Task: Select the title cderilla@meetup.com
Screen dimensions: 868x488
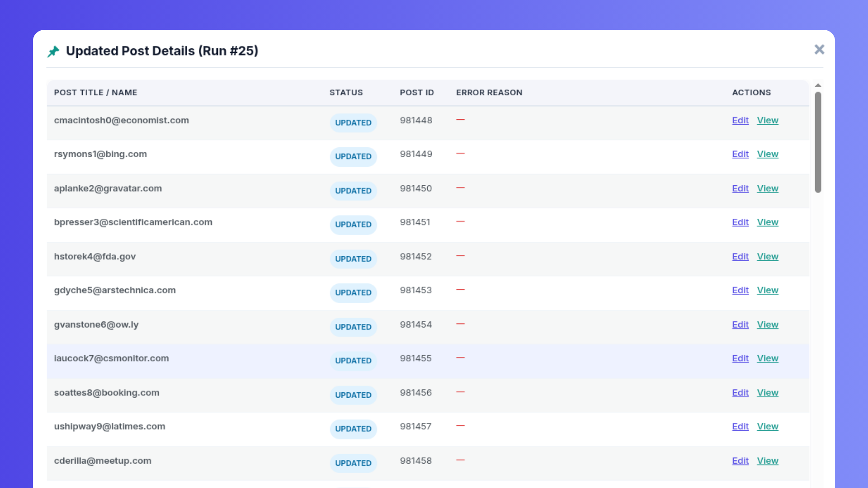Action: pyautogui.click(x=103, y=461)
